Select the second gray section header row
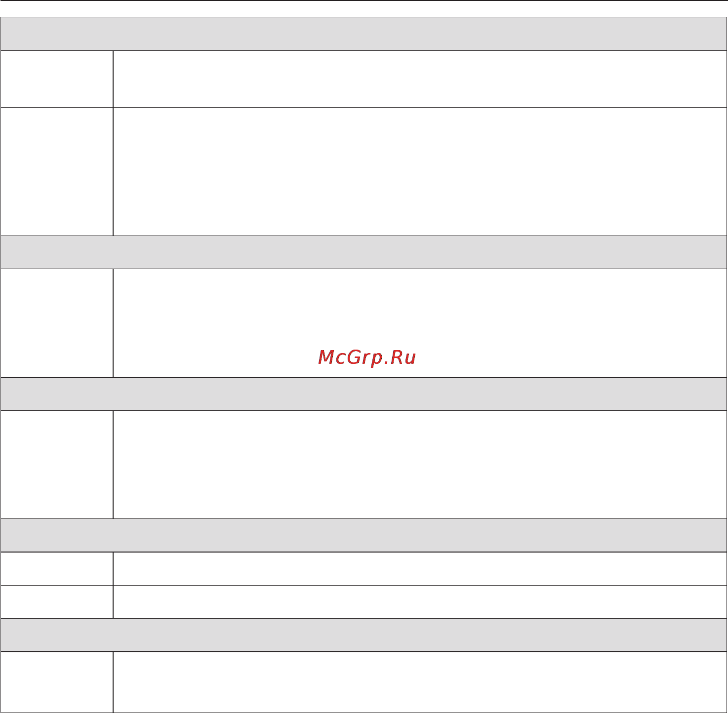 pos(364,252)
